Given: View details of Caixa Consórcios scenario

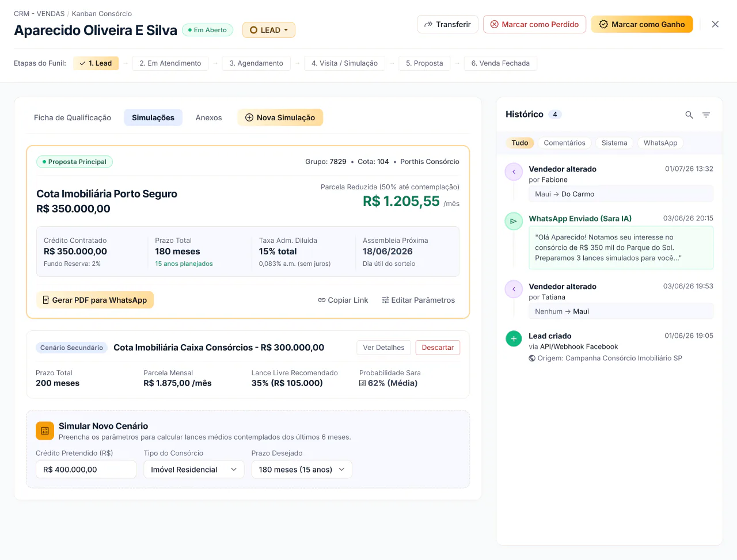Looking at the screenshot, I should 383,348.
